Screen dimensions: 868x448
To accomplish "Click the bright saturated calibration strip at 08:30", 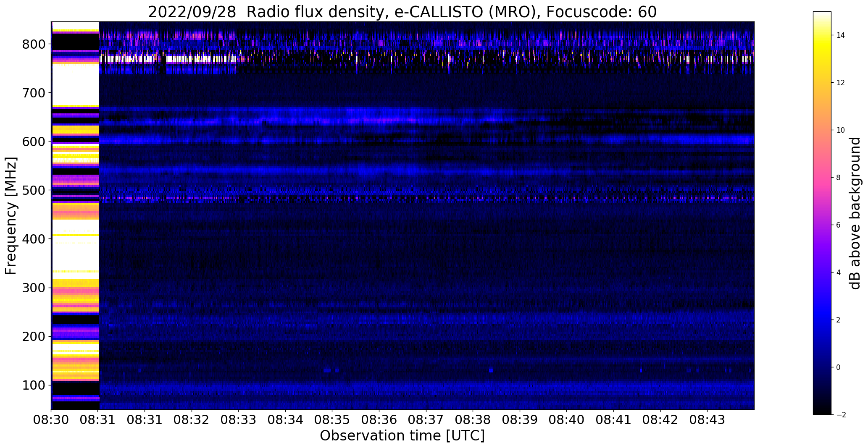I will (x=75, y=215).
